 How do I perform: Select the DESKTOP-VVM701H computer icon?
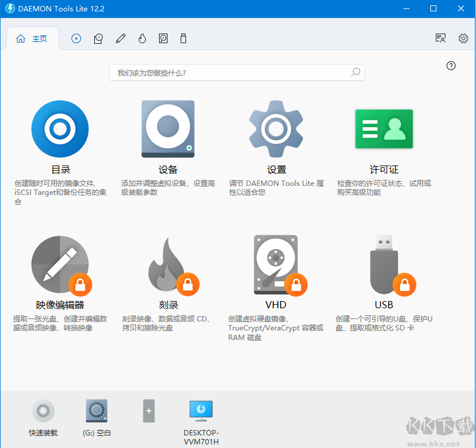(201, 411)
